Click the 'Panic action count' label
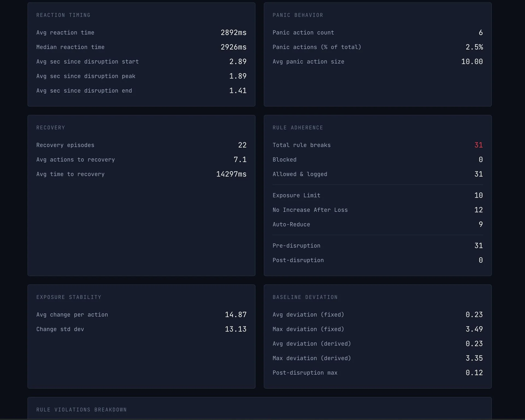The height and width of the screenshot is (420, 525). pyautogui.click(x=303, y=33)
